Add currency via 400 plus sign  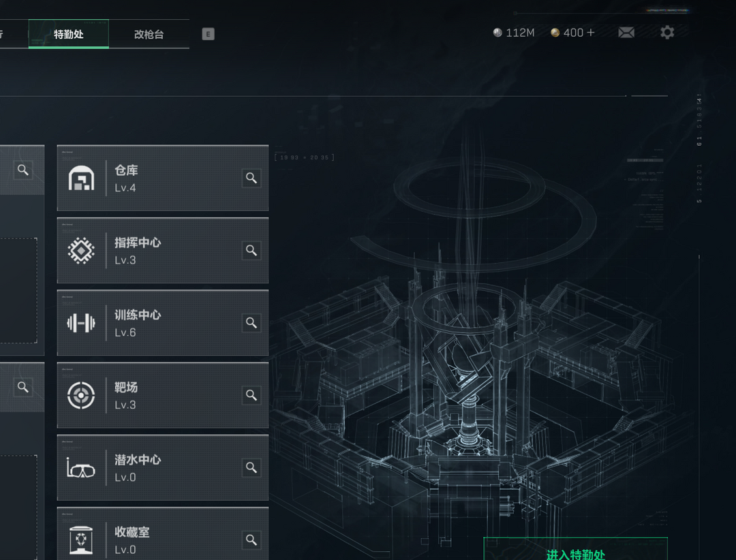(590, 33)
